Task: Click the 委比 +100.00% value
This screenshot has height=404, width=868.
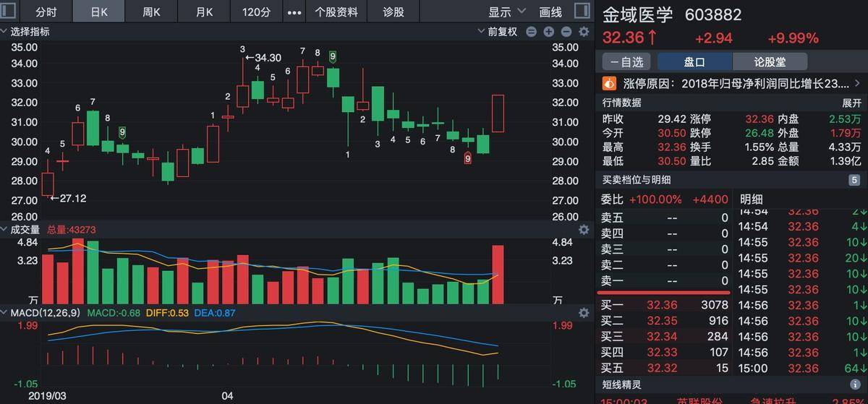Action: coord(655,199)
